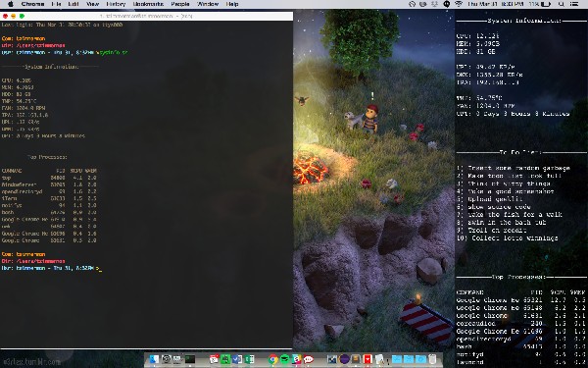
Task: Open Spotify in the dock
Action: click(x=285, y=359)
